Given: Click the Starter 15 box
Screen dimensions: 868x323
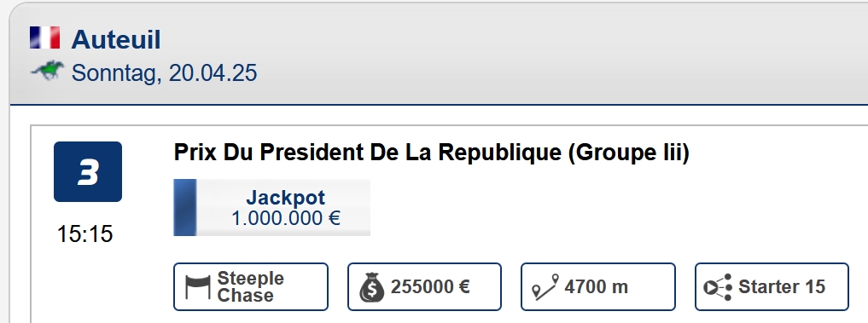Looking at the screenshot, I should point(772,287).
